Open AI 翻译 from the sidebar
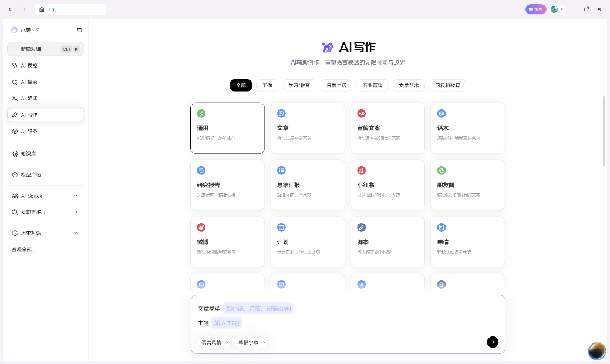The width and height of the screenshot is (610, 364). click(29, 99)
